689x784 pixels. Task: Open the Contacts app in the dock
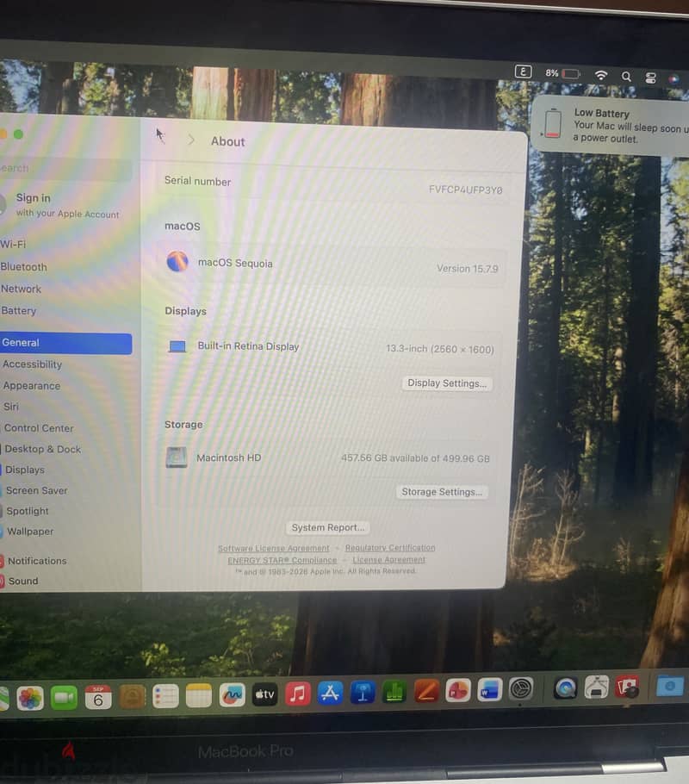click(132, 696)
